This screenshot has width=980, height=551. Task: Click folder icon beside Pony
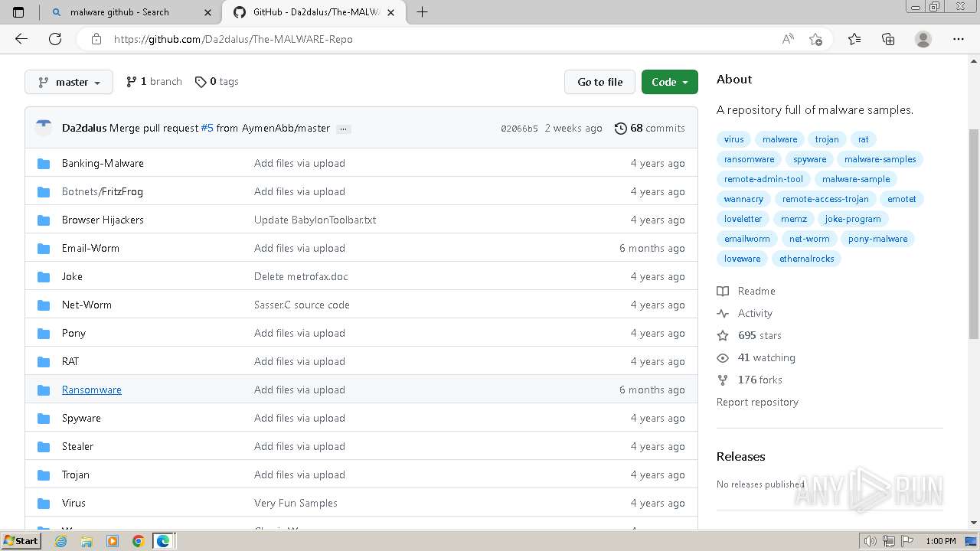tap(44, 333)
